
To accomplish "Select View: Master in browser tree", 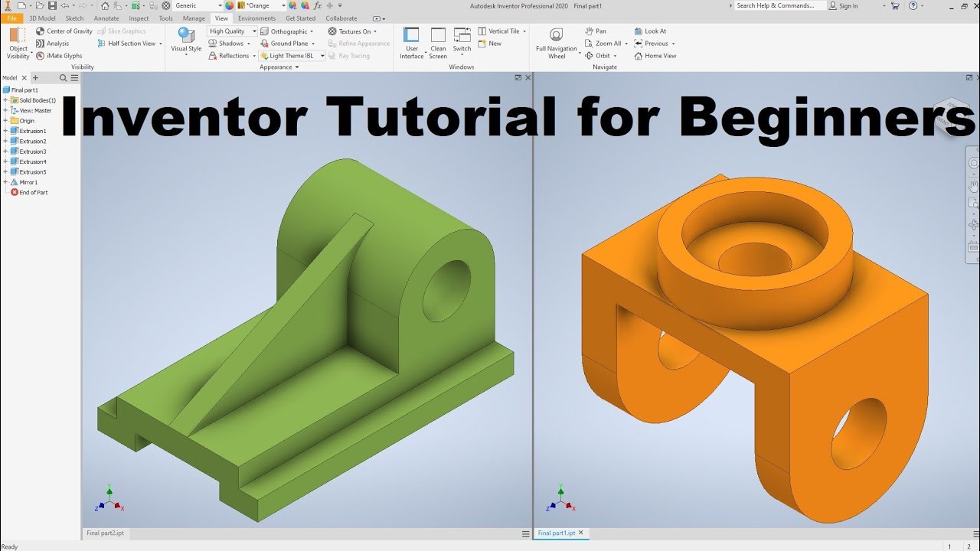I will [31, 110].
